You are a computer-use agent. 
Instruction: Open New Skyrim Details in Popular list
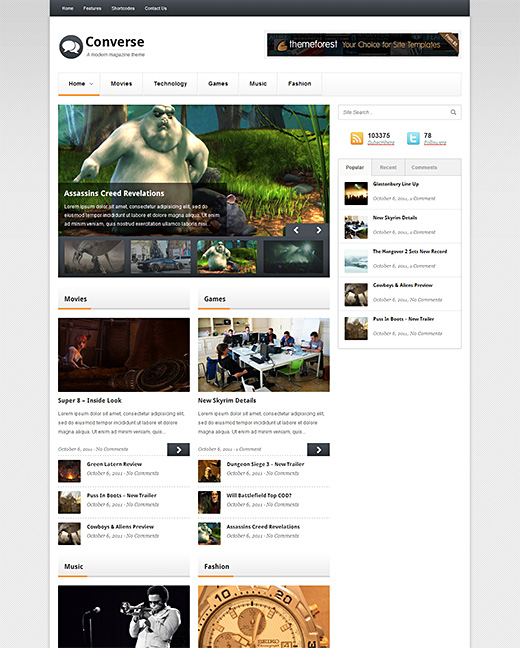pyautogui.click(x=395, y=218)
